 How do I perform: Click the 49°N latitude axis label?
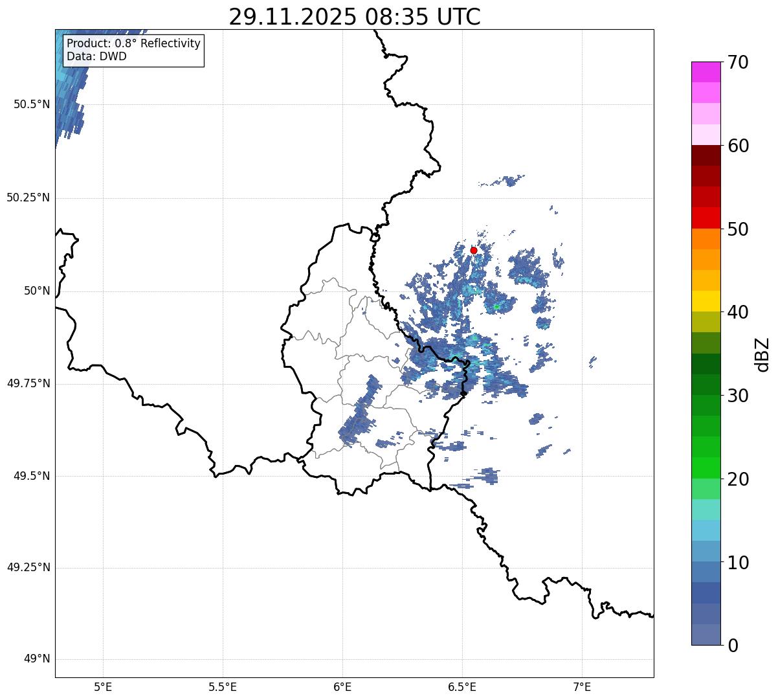tap(36, 659)
